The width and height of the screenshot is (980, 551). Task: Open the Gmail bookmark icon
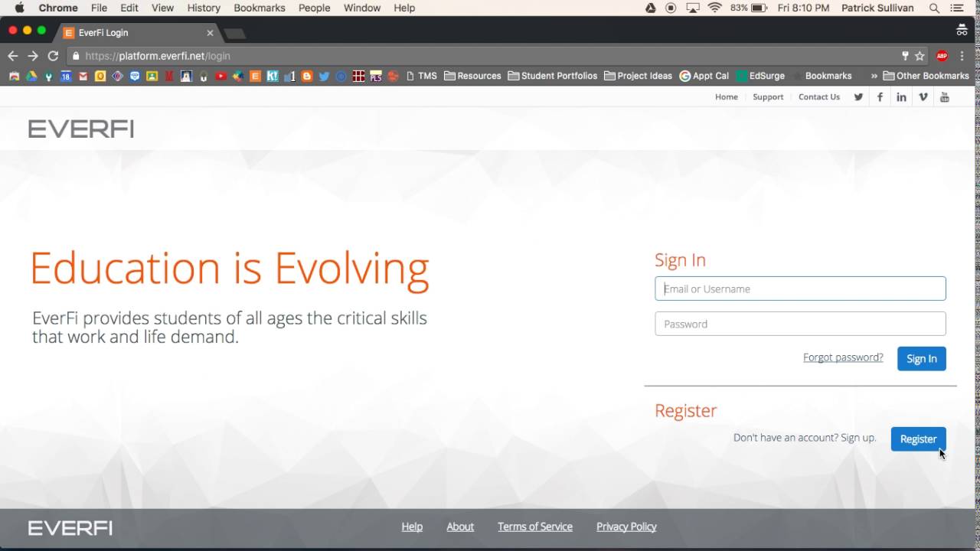click(83, 76)
